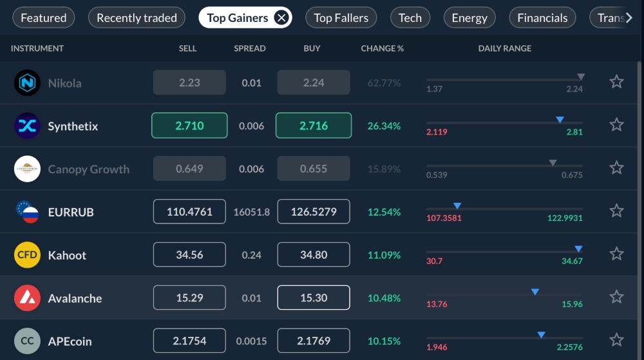The image size is (644, 360).
Task: Sell EURRUB at 110.4761
Action: click(189, 211)
